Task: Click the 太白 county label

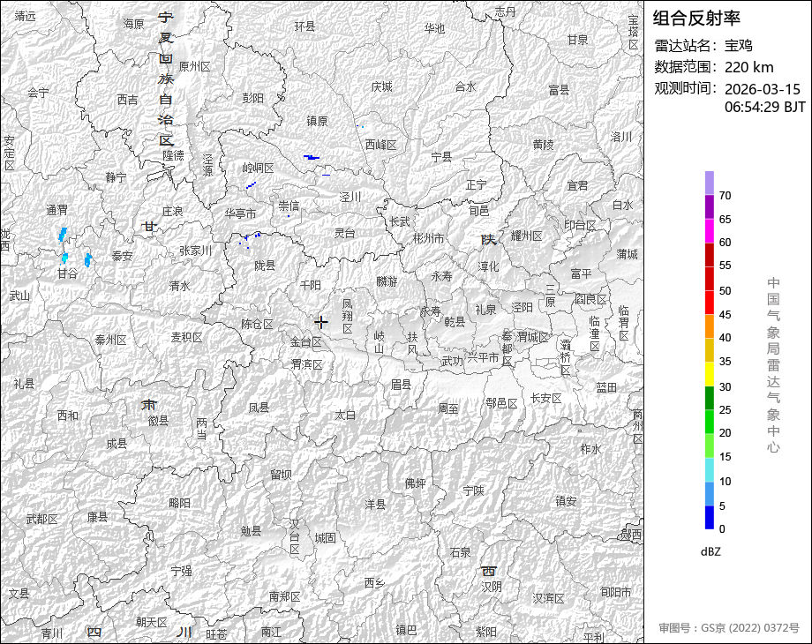Action: pyautogui.click(x=345, y=416)
